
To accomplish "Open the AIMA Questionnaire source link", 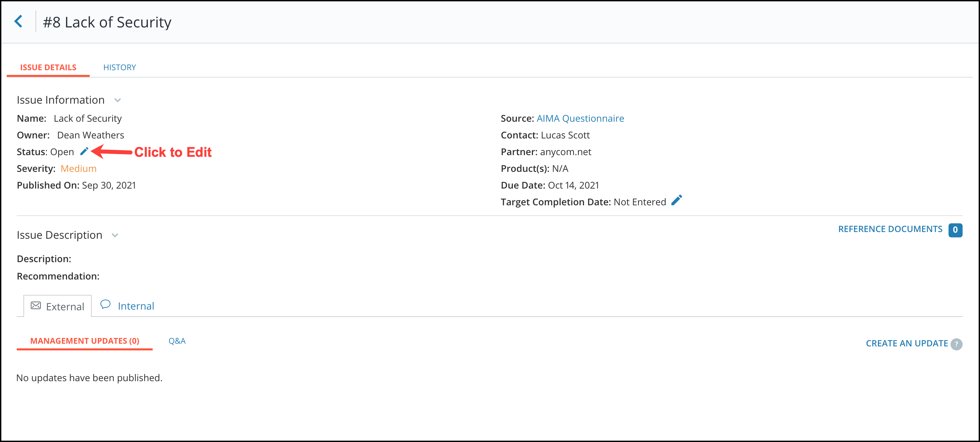I will [580, 119].
